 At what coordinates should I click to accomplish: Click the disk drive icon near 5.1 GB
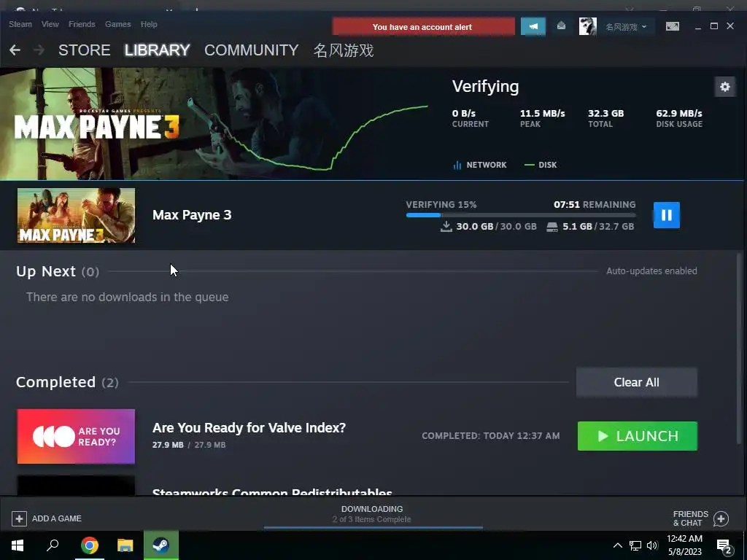(x=552, y=227)
